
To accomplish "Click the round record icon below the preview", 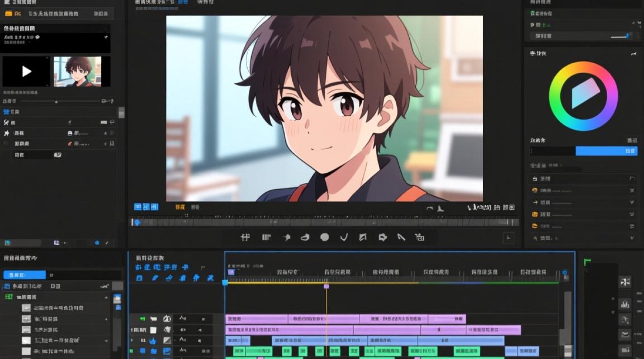I will click(x=324, y=237).
